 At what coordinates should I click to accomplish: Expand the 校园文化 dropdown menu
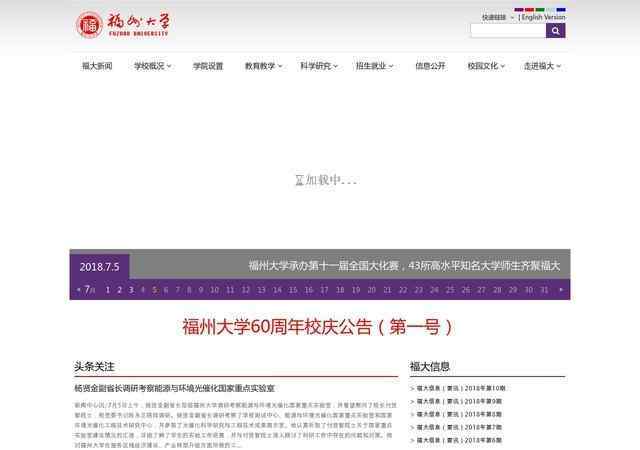point(486,66)
